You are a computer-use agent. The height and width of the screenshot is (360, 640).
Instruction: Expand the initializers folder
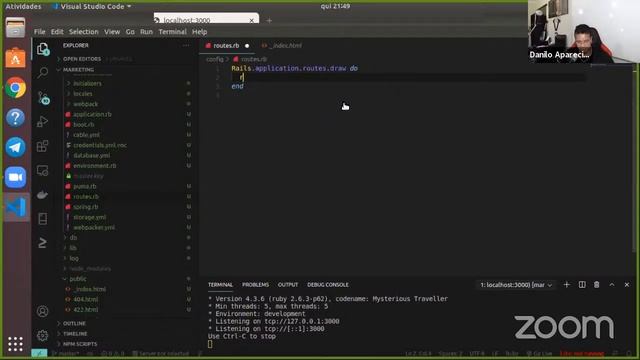click(87, 83)
